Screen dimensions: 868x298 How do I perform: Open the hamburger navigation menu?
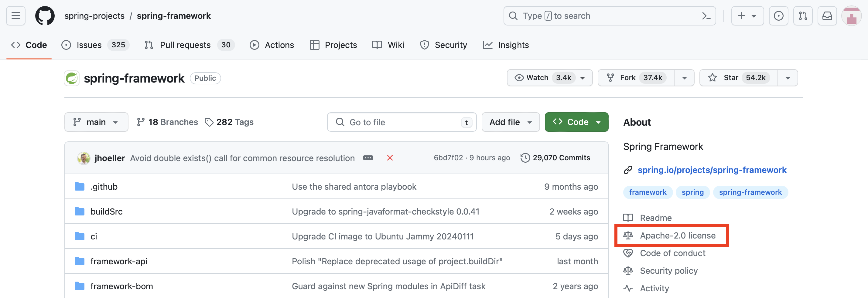tap(16, 16)
